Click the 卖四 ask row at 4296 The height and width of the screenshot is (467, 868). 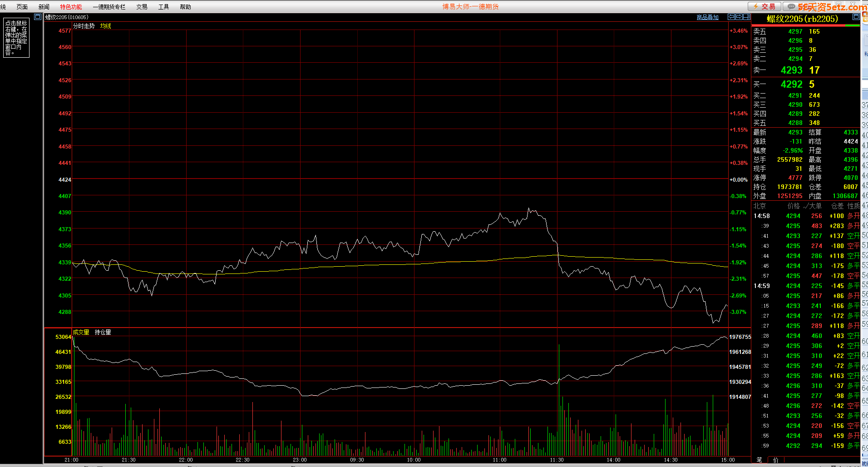(x=806, y=40)
